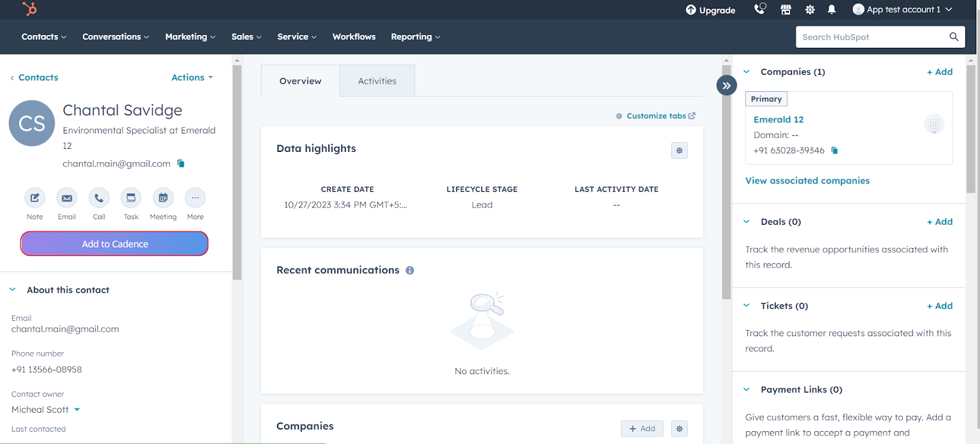980x444 pixels.
Task: Open Customize tabs link
Action: tap(655, 116)
